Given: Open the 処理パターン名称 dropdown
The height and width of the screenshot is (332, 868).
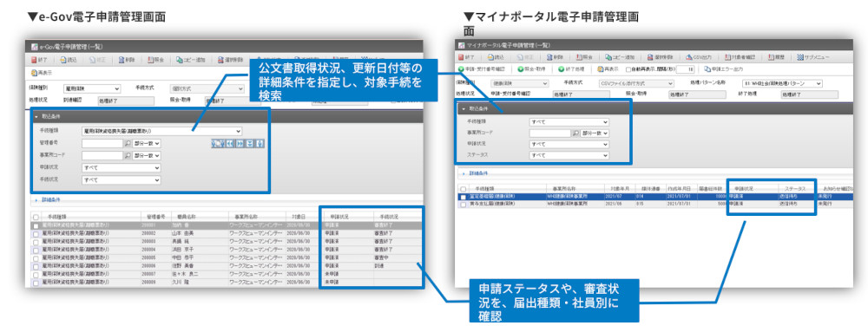Looking at the screenshot, I should pos(782,83).
